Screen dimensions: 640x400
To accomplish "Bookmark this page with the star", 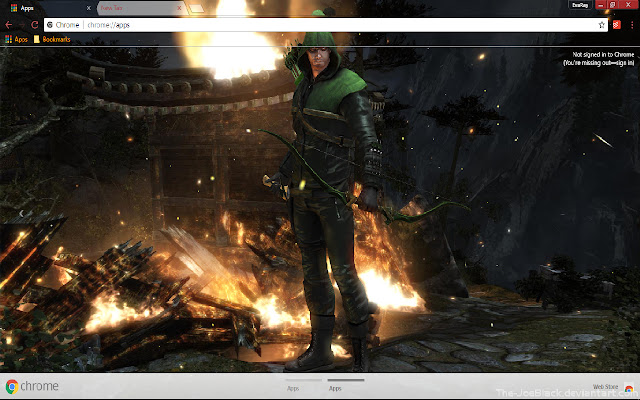I will click(x=601, y=25).
